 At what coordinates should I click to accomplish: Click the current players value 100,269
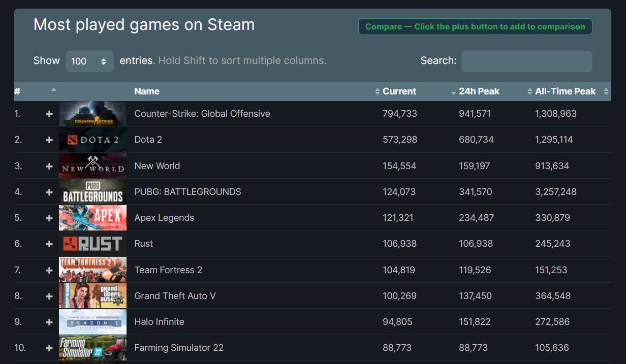pos(399,296)
